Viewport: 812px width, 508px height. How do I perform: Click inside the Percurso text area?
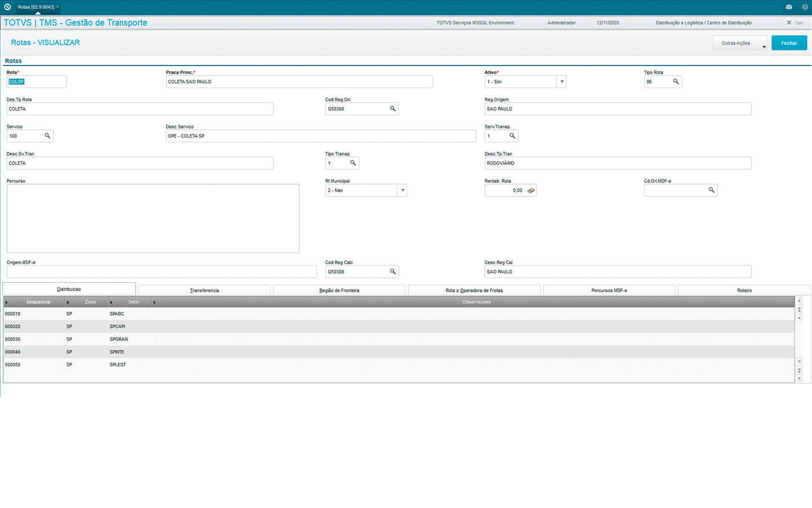pyautogui.click(x=152, y=218)
